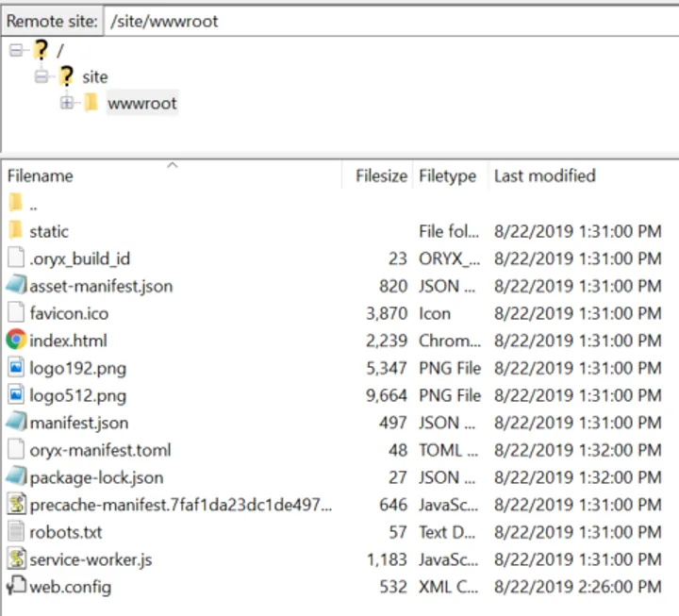Click the asset-manifest.json file icon

(x=16, y=285)
